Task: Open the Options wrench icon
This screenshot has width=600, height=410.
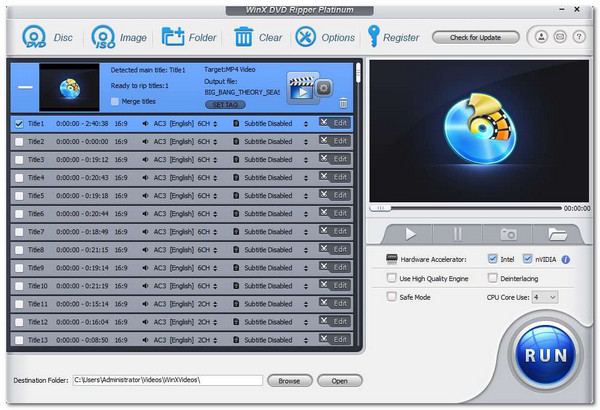Action: tap(306, 37)
